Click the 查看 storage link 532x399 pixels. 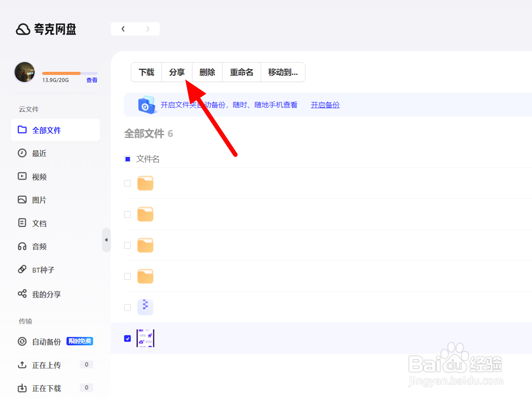92,80
